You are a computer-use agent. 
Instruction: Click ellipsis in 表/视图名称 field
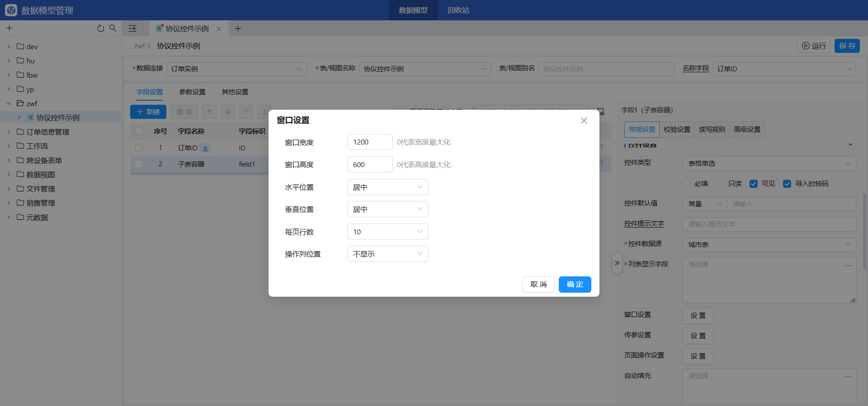(484, 69)
